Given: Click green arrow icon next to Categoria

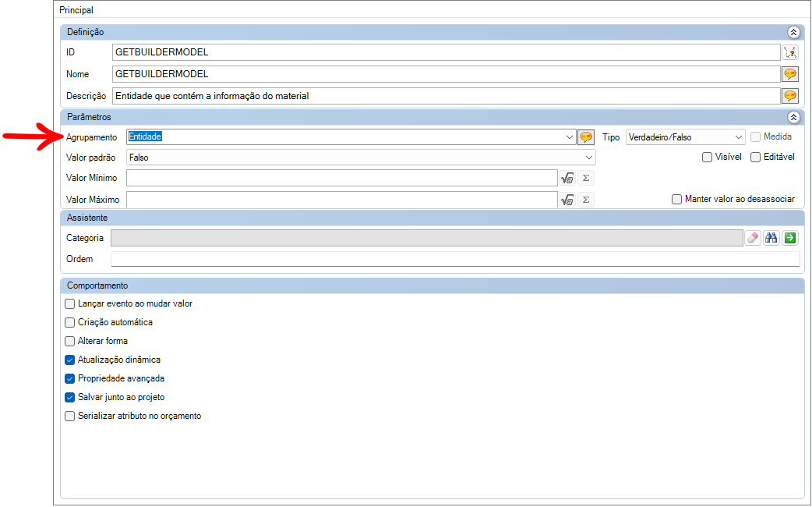Looking at the screenshot, I should click(789, 238).
